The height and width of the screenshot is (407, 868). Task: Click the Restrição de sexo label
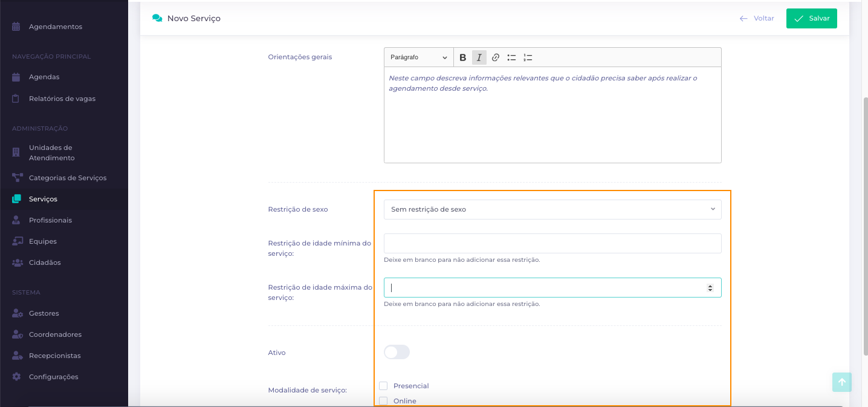point(298,209)
